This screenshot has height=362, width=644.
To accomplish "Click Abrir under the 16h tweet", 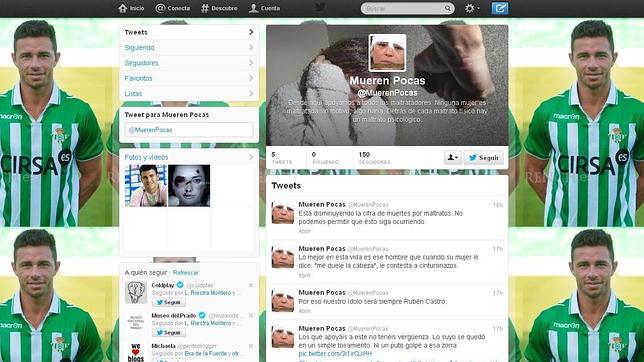I will coord(304,231).
